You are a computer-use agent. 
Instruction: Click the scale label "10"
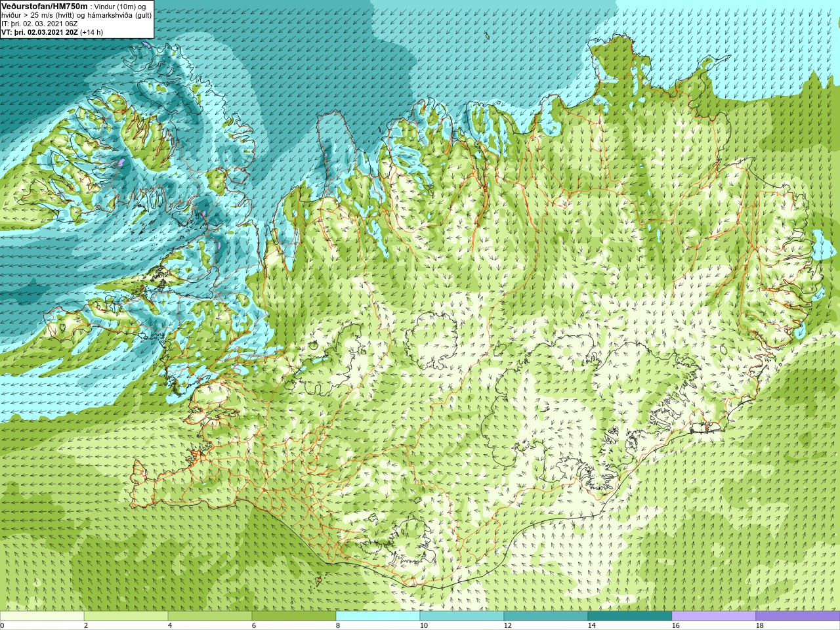(423, 625)
